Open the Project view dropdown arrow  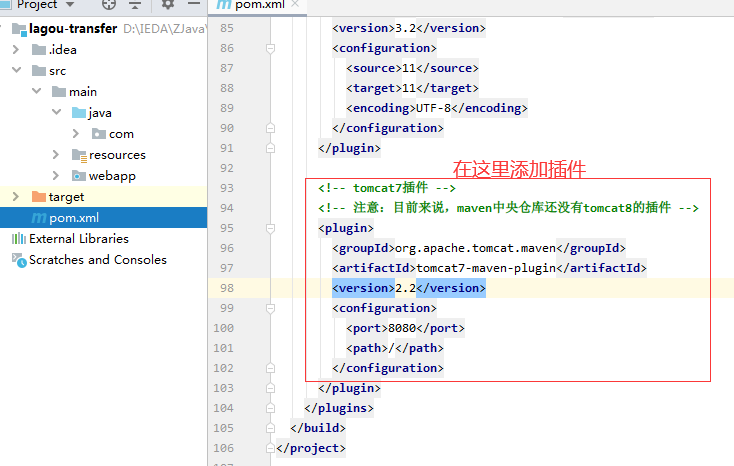tap(70, 4)
